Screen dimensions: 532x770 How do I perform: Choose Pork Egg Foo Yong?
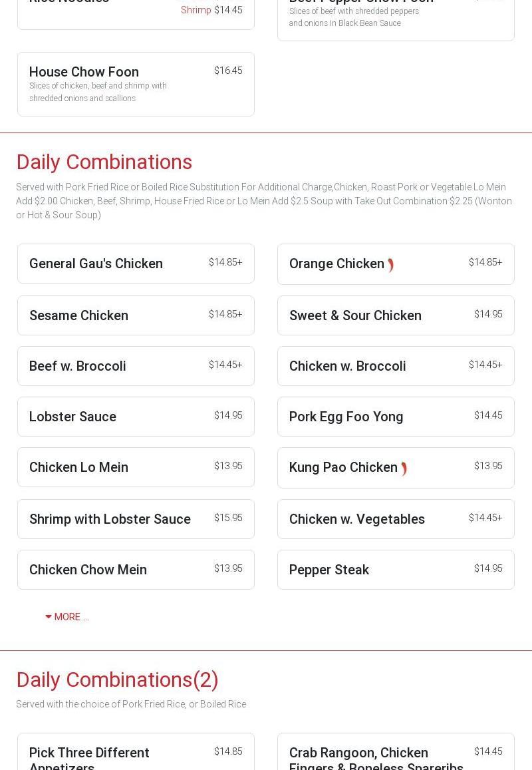coord(396,417)
